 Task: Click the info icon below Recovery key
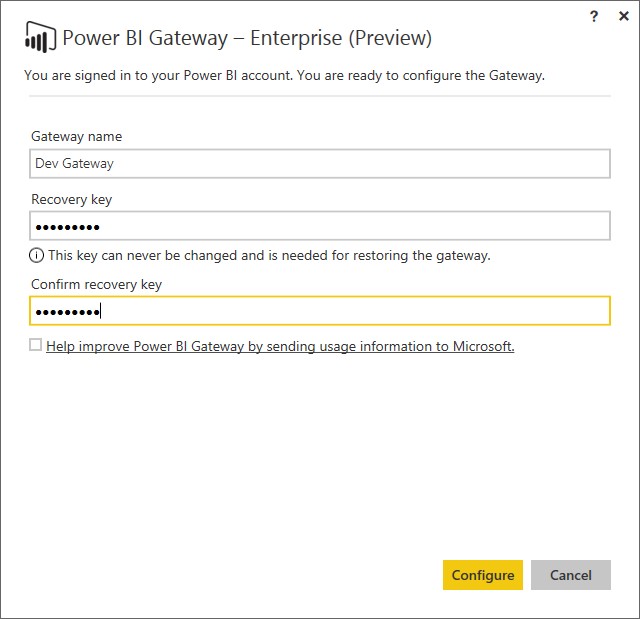click(36, 255)
